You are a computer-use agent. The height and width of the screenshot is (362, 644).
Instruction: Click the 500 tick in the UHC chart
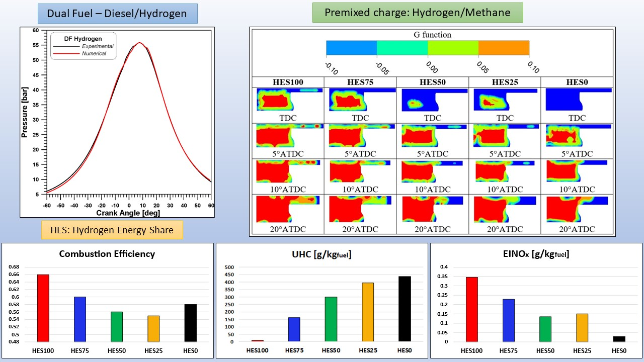tap(229, 267)
